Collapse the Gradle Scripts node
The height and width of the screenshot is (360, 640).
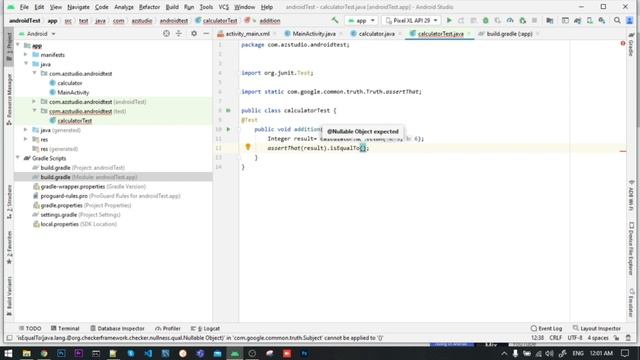click(18, 158)
